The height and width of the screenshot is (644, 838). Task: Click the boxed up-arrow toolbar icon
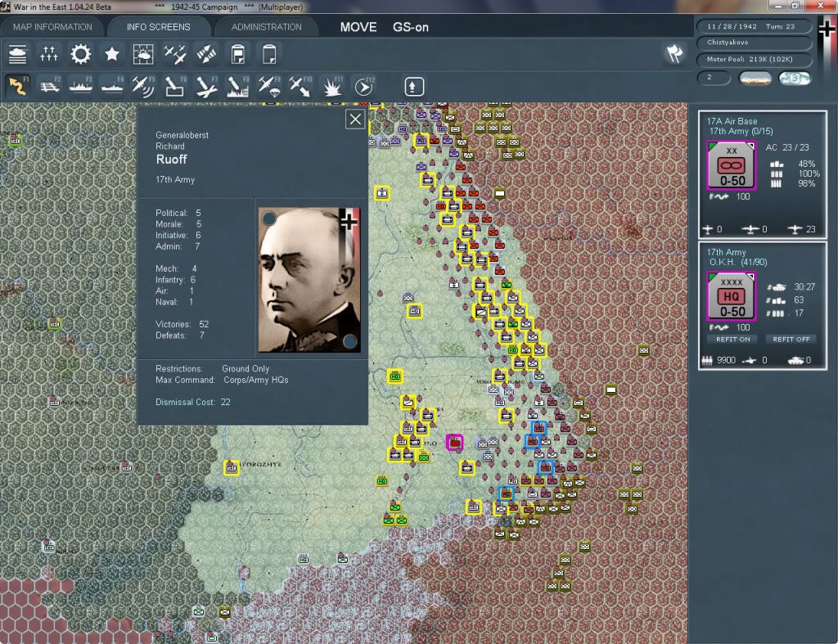coord(413,87)
